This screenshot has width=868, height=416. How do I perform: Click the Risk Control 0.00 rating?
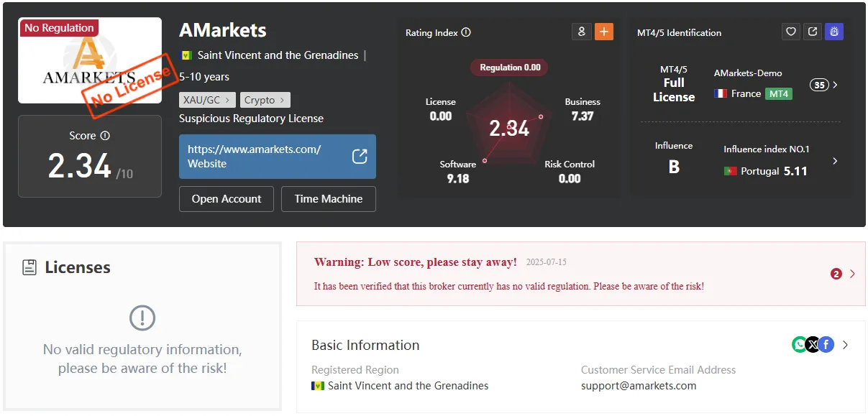click(x=570, y=172)
